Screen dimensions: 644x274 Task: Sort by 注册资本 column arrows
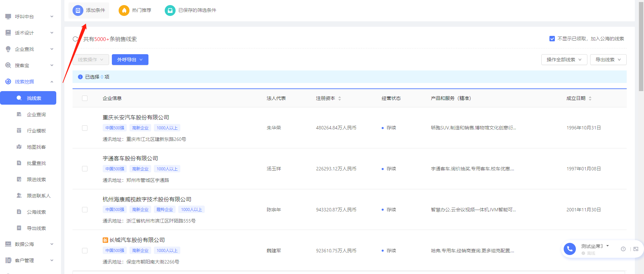[x=340, y=99]
